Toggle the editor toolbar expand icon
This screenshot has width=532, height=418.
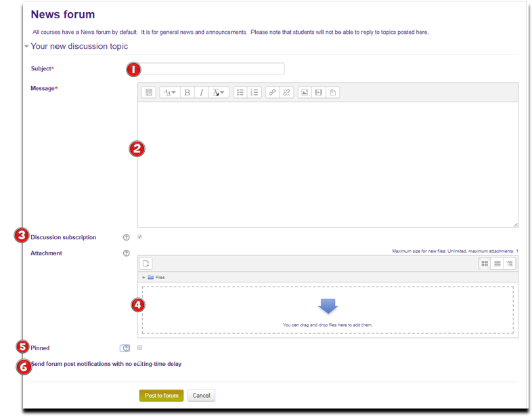click(150, 92)
